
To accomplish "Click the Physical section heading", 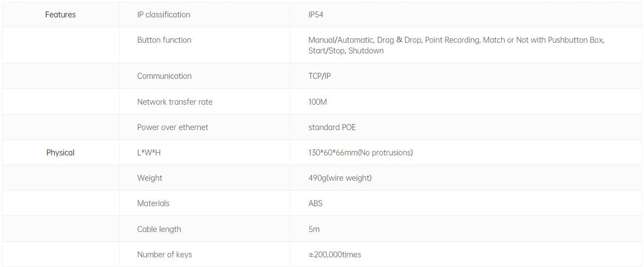I will click(60, 153).
